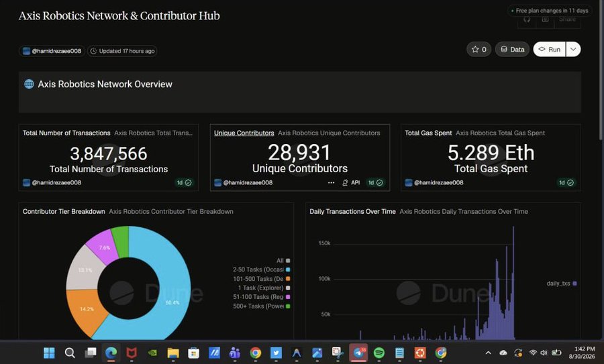Open the Windows Start menu
Screen dimensions: 604x364
[x=49, y=353]
